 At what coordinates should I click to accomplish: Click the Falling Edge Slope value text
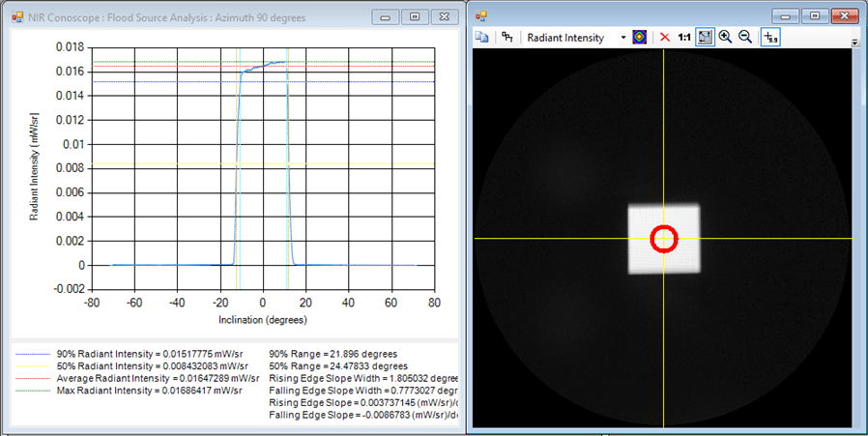[363, 415]
